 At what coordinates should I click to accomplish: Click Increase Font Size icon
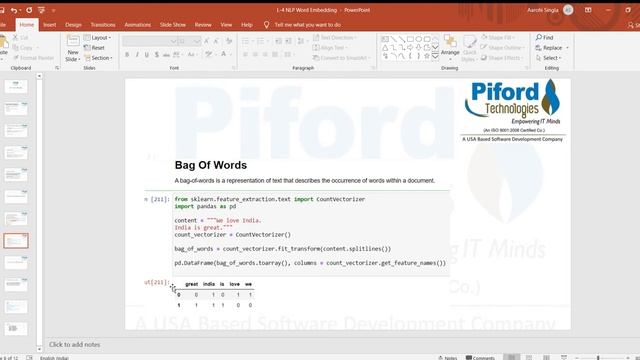[207, 41]
